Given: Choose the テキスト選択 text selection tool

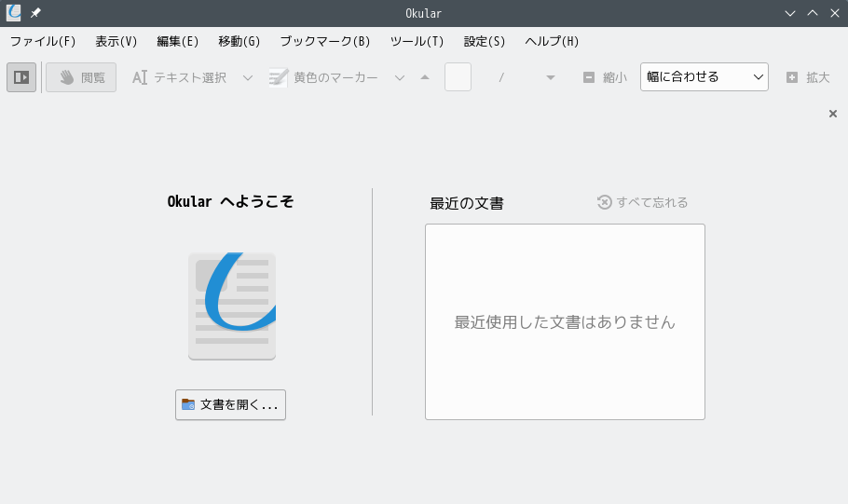Looking at the screenshot, I should [x=180, y=77].
